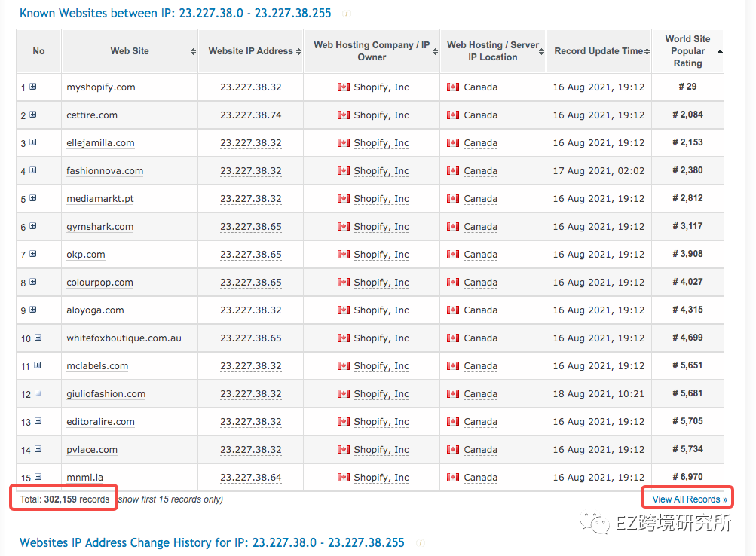
Task: Open the giuliofashion.com link
Action: [106, 394]
